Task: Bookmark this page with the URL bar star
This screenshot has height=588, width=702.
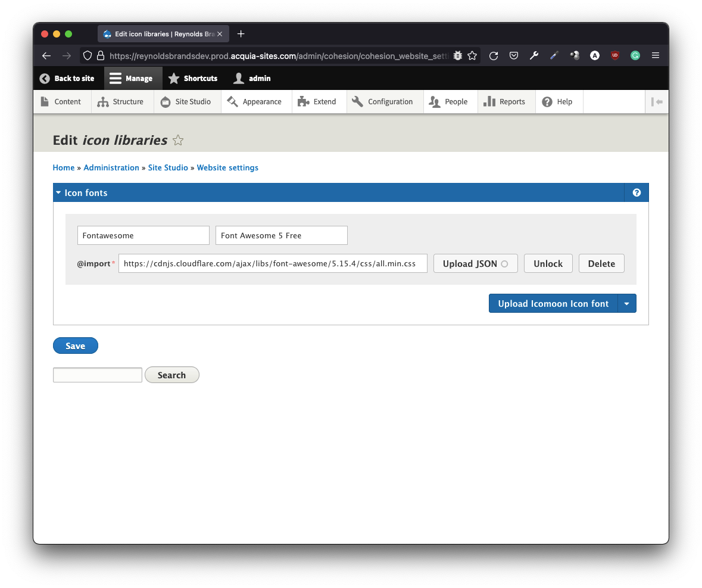Action: tap(472, 55)
